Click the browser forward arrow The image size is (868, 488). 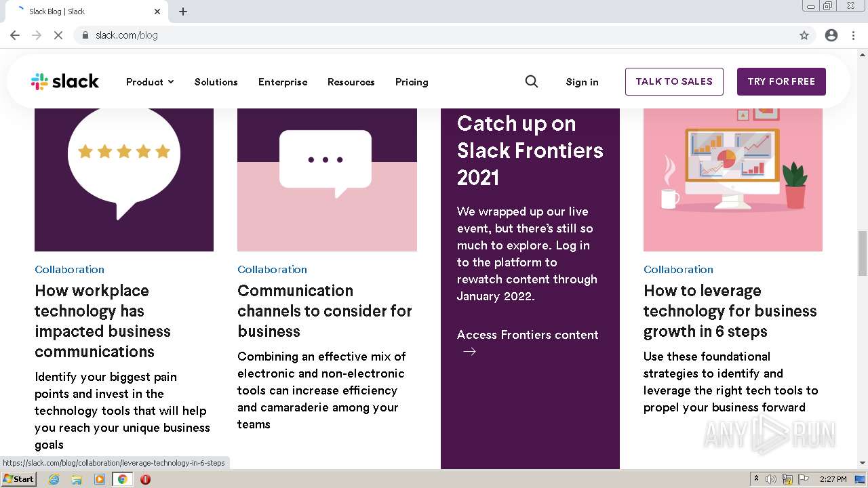click(37, 35)
